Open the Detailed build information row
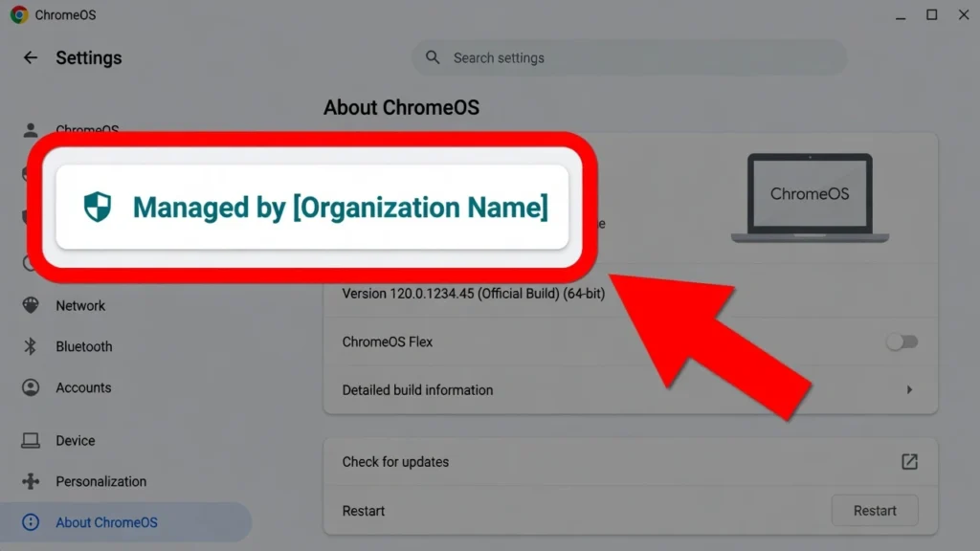 [630, 390]
